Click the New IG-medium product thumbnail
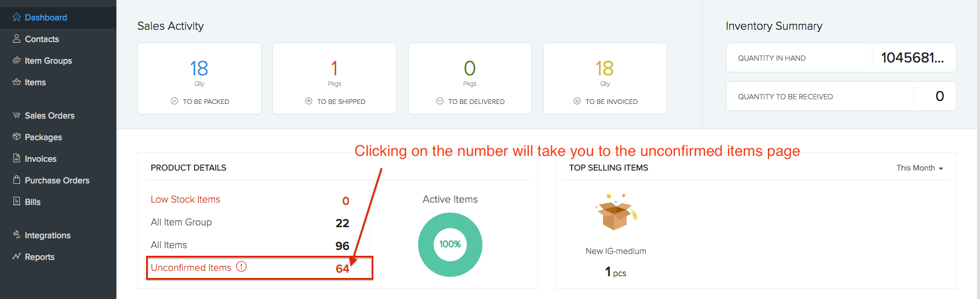This screenshot has width=980, height=299. point(616,213)
